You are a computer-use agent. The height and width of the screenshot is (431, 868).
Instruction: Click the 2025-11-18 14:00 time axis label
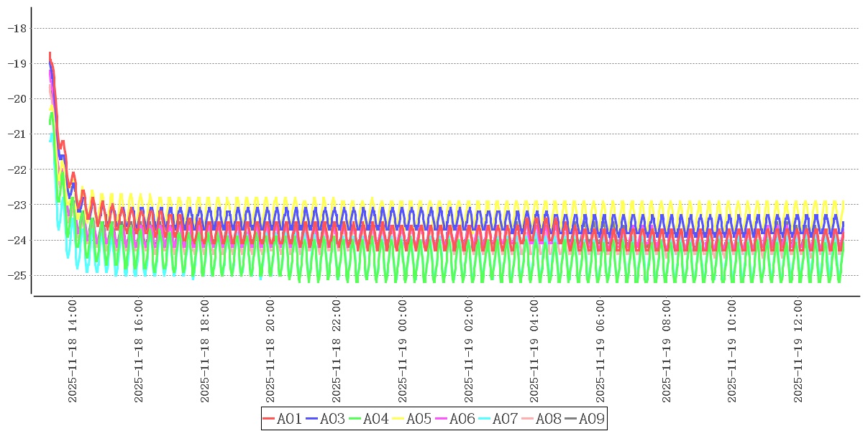tap(72, 352)
